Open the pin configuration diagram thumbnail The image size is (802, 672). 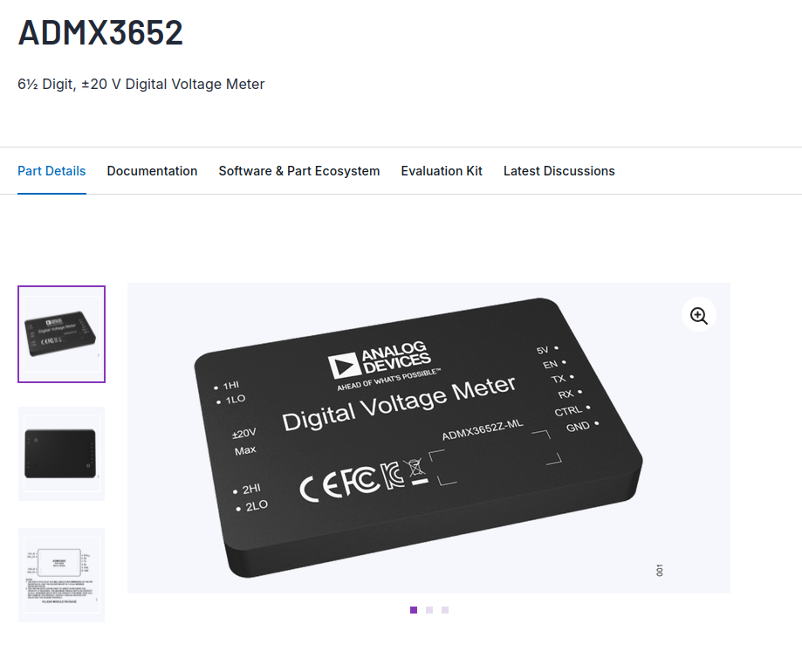[61, 575]
